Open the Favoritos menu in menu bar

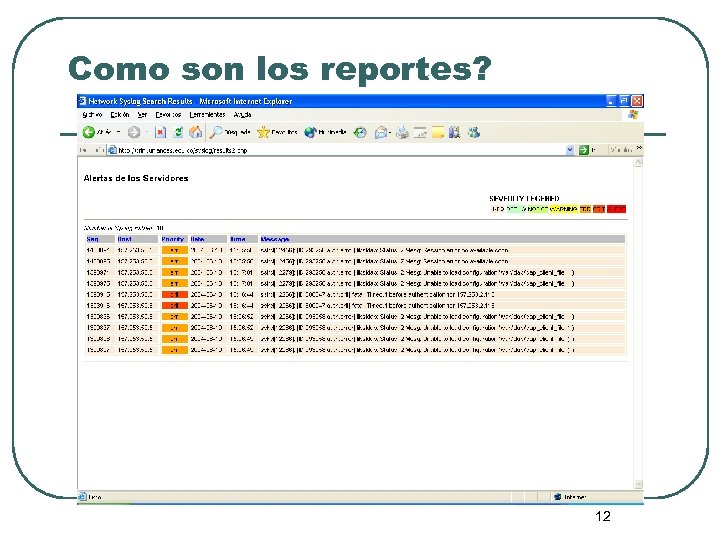click(x=168, y=114)
